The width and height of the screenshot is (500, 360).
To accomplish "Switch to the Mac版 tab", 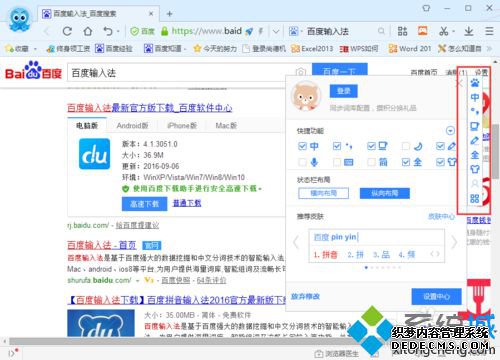I will 226,126.
